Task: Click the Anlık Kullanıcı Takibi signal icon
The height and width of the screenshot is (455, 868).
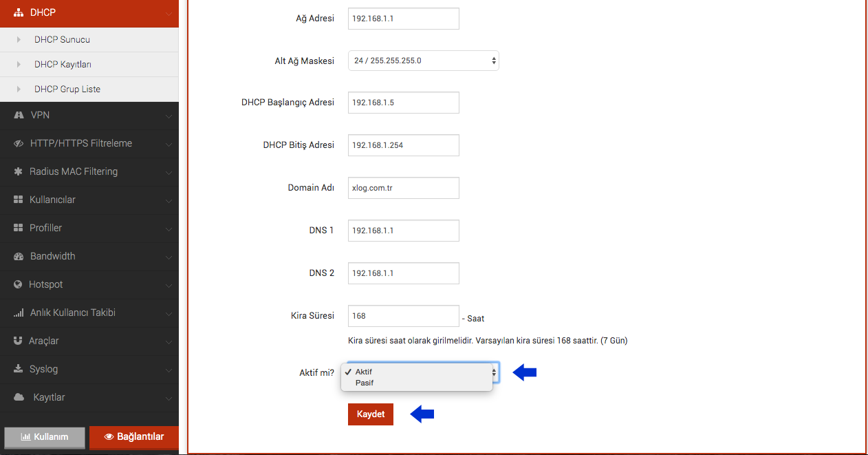Action: point(19,313)
